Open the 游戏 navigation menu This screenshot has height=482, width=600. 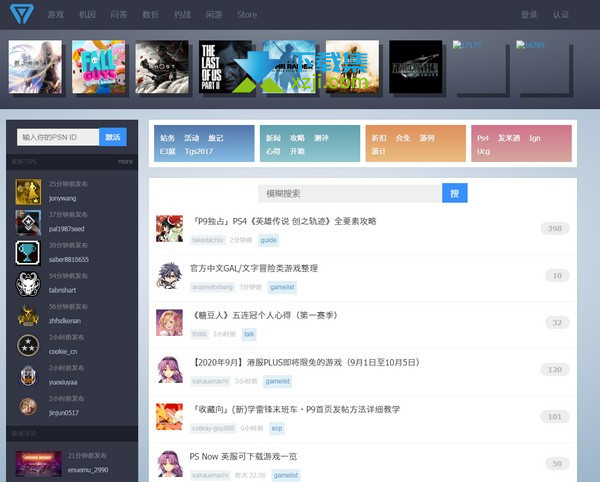(55, 15)
